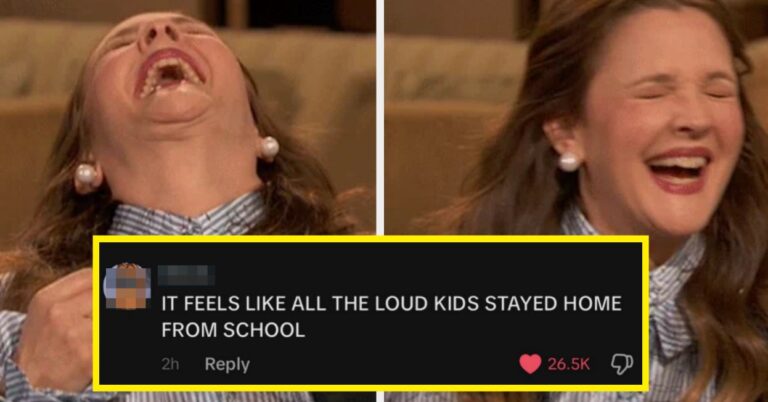Click the 26.5K like count
Screen dimensions: 768x402
[568, 364]
